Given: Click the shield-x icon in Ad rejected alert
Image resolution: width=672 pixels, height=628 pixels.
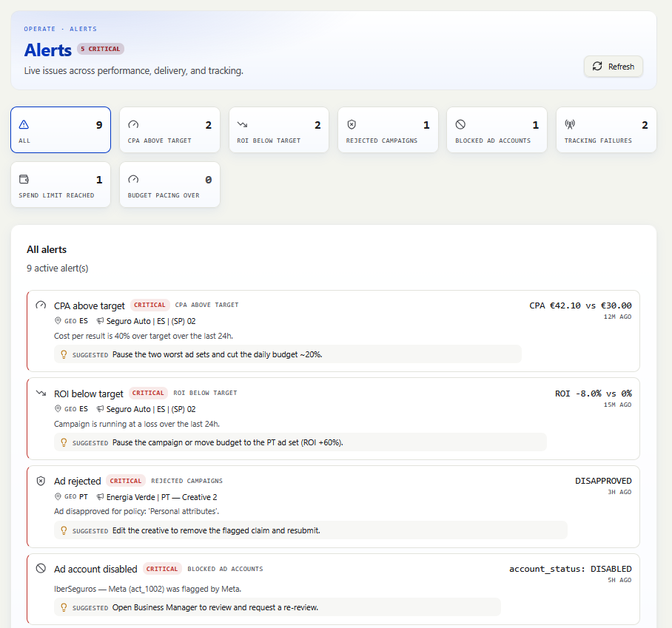Looking at the screenshot, I should click(41, 481).
